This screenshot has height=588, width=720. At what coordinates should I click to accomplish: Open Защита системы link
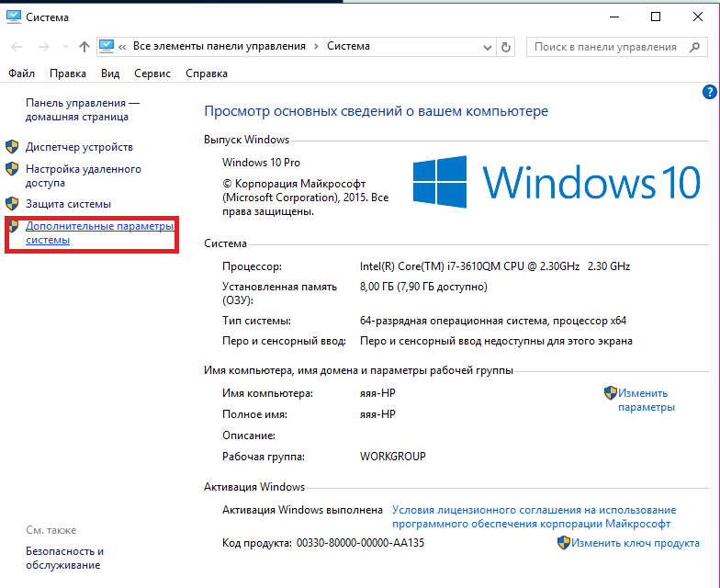[68, 204]
